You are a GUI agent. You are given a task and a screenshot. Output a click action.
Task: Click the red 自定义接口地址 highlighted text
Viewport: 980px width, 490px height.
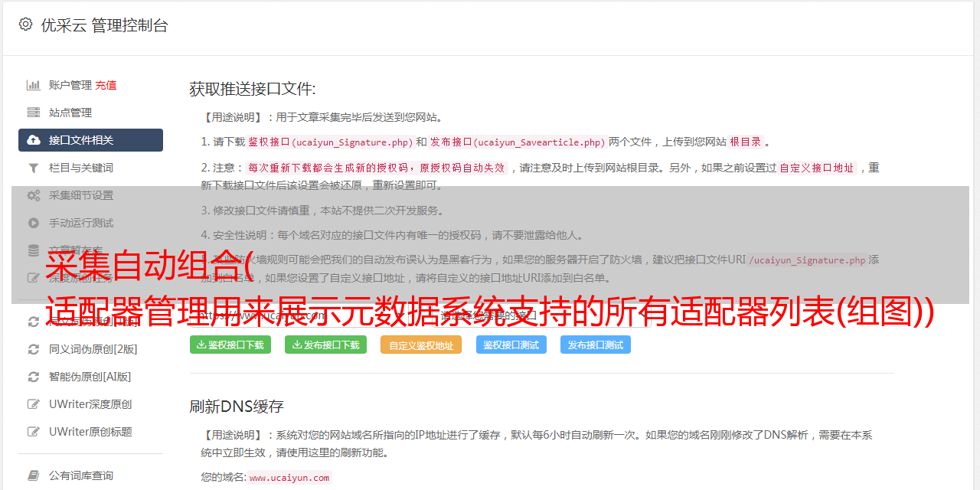817,168
